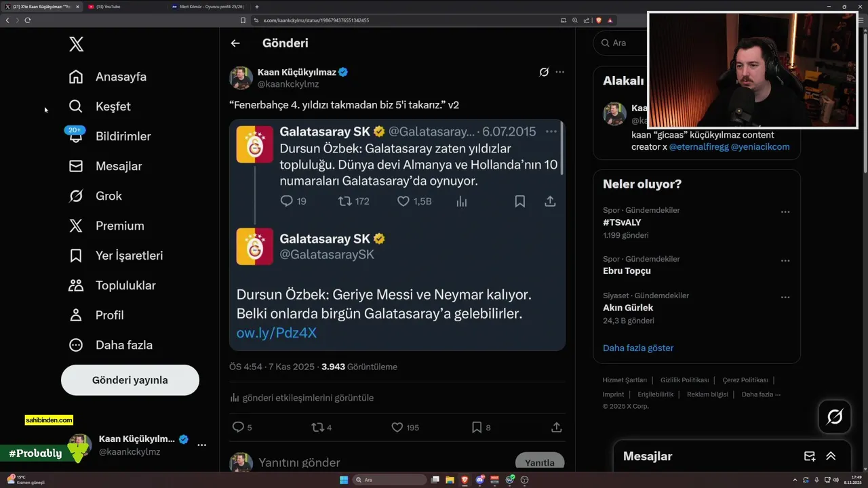Open Çerez Politikası footer link

click(745, 380)
